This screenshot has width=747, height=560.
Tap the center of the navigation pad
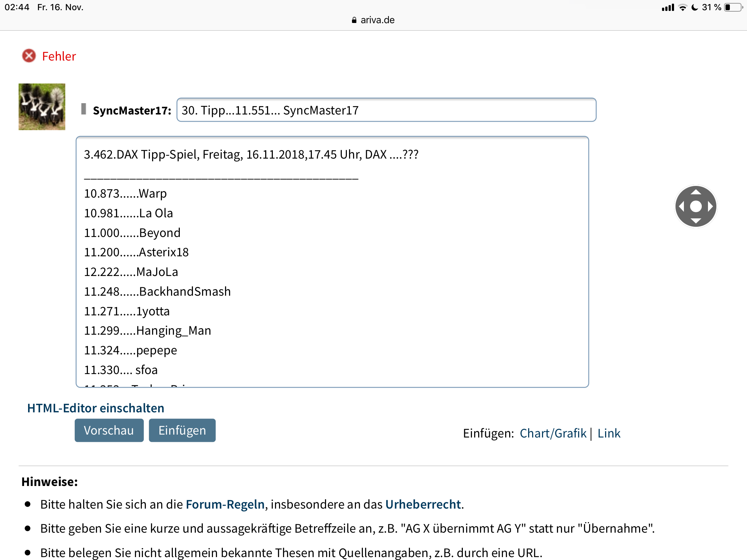point(696,206)
